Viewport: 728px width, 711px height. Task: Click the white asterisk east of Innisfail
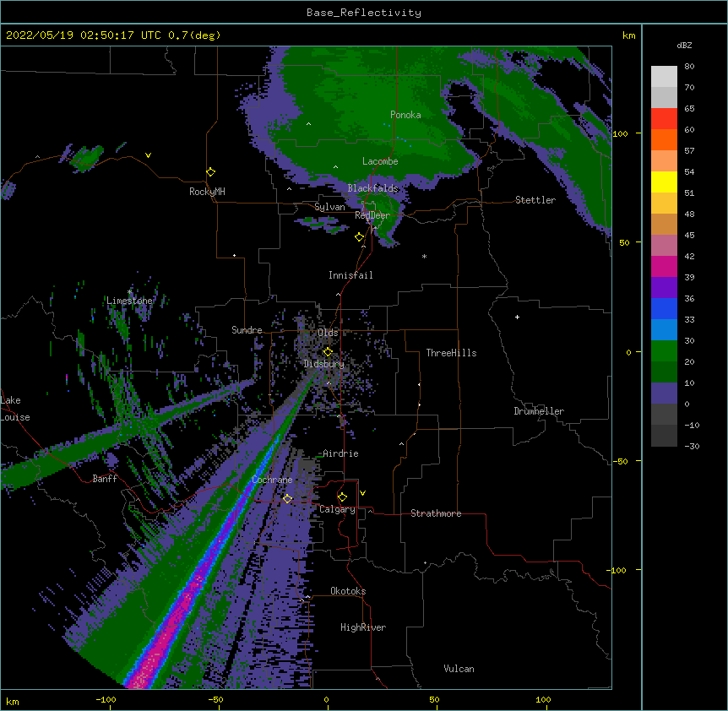[x=424, y=256]
